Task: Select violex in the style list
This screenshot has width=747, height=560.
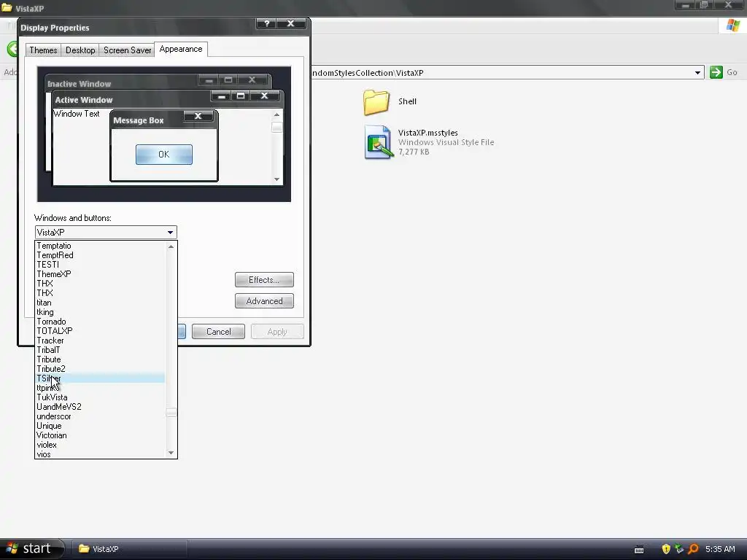Action: pos(101,446)
